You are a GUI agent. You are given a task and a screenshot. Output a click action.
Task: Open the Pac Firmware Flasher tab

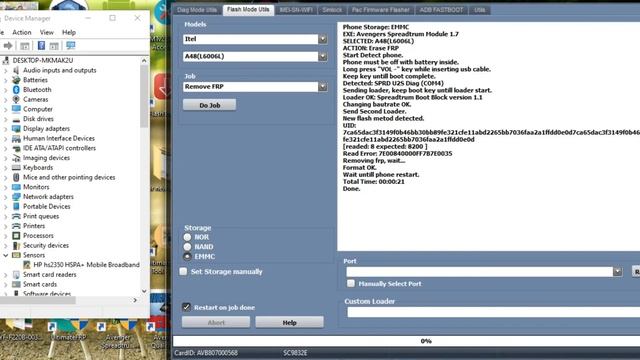click(380, 10)
